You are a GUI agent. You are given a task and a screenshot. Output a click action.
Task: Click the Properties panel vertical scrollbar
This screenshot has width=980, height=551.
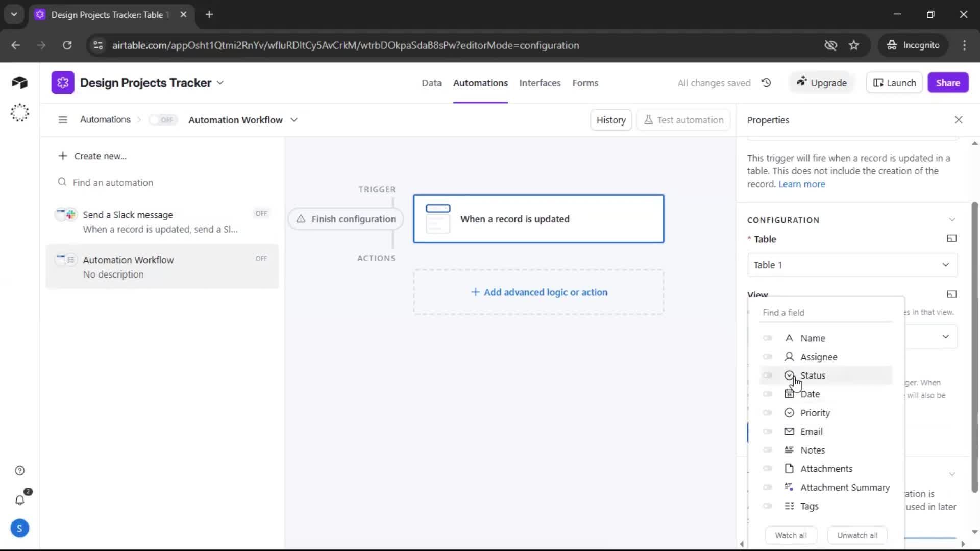(x=974, y=347)
